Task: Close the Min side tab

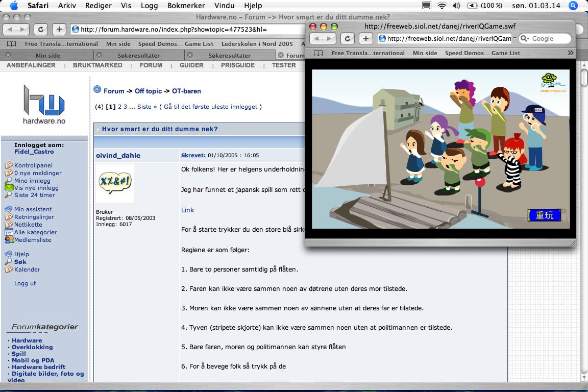Action: pos(8,55)
